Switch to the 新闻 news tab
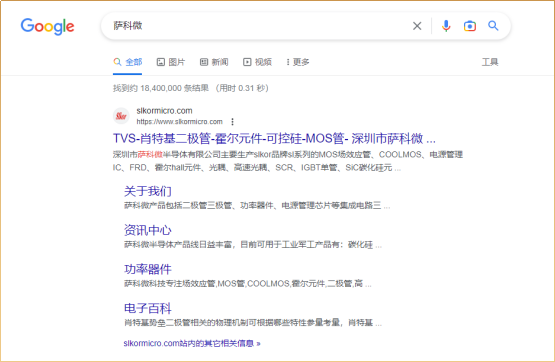The width and height of the screenshot is (555, 362). point(214,62)
